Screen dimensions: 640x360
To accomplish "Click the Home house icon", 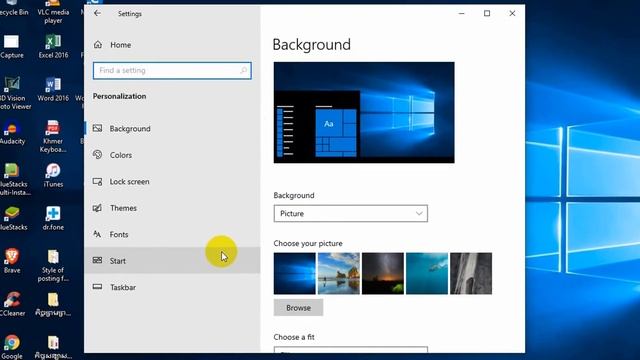I will 98,44.
